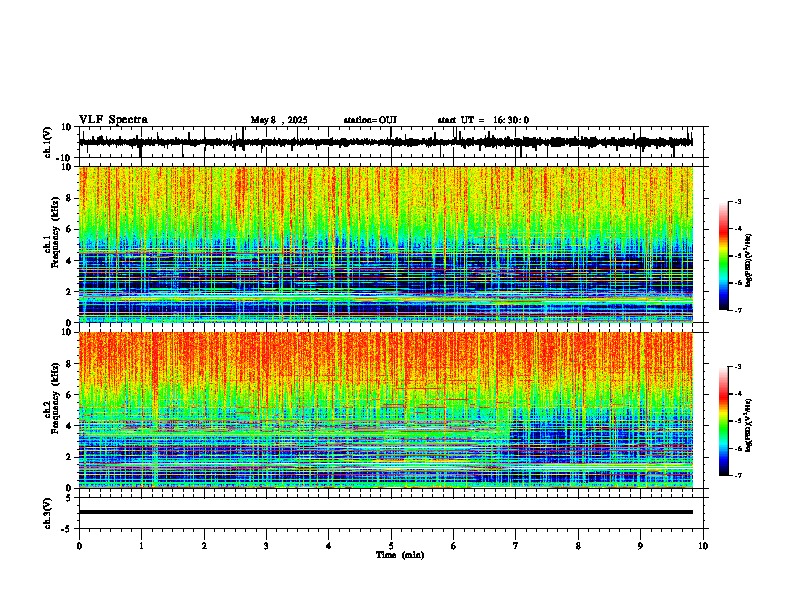Click the ch.2 spectrogram color scale bar
This screenshot has height=612, width=792.
(723, 421)
